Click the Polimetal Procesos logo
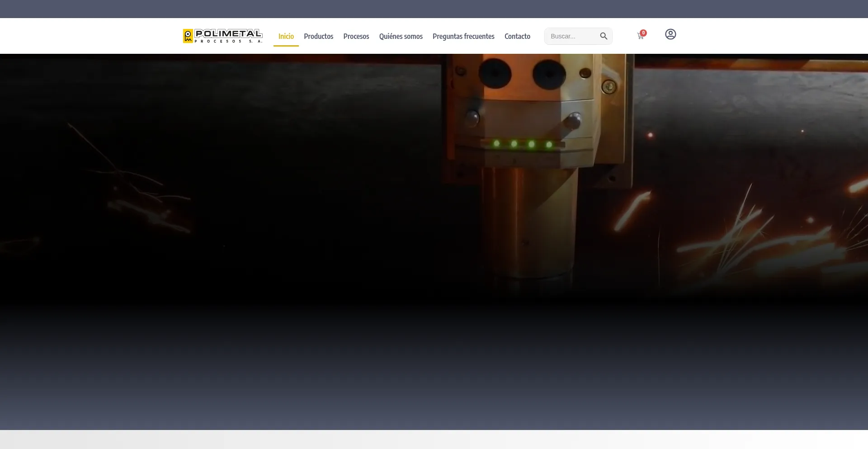The height and width of the screenshot is (449, 868). 222,36
